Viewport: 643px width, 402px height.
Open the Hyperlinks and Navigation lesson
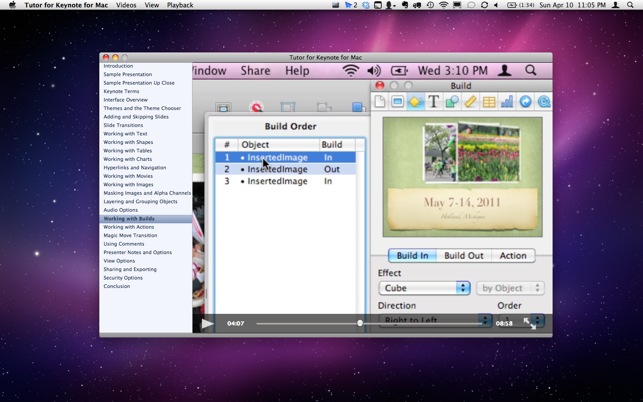(135, 167)
